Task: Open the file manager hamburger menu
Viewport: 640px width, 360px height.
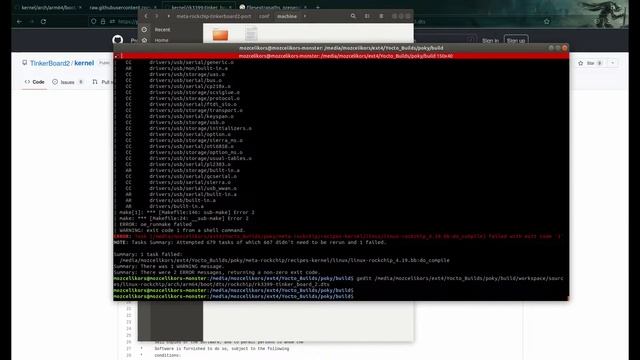Action: 381,16
